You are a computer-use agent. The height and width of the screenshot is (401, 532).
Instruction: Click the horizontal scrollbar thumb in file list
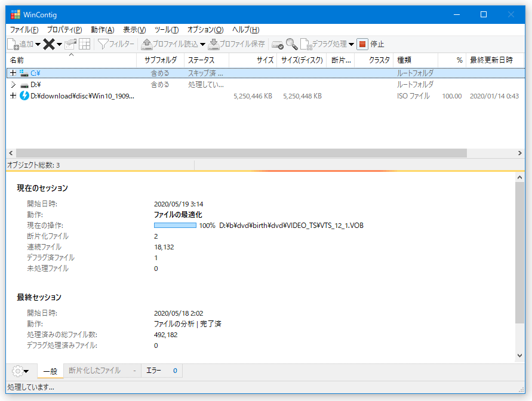pyautogui.click(x=241, y=153)
